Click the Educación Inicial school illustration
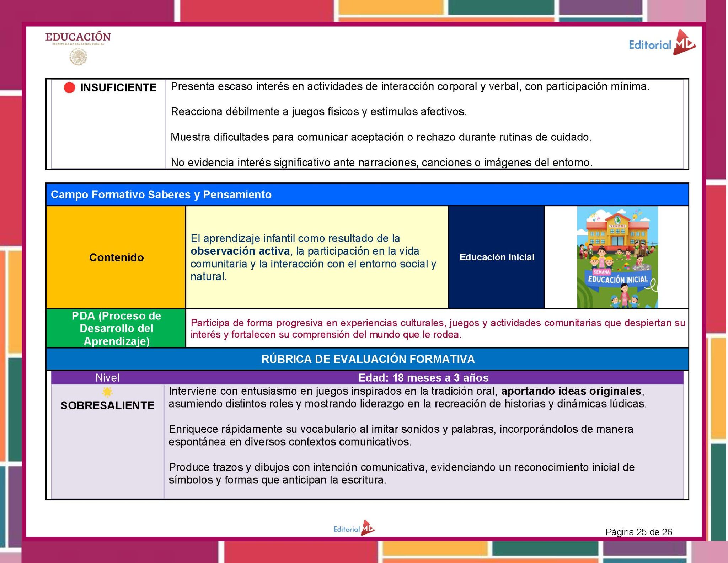Image resolution: width=728 pixels, height=563 pixels. [617, 257]
